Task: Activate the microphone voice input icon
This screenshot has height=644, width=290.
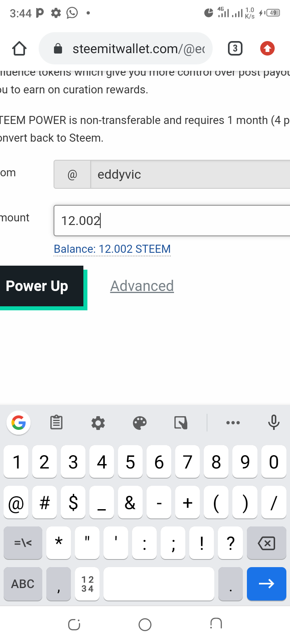Action: [274, 423]
